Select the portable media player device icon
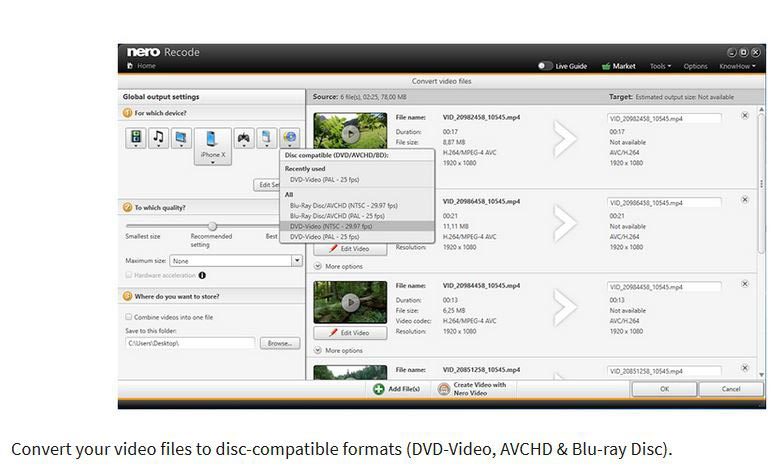 (266, 138)
